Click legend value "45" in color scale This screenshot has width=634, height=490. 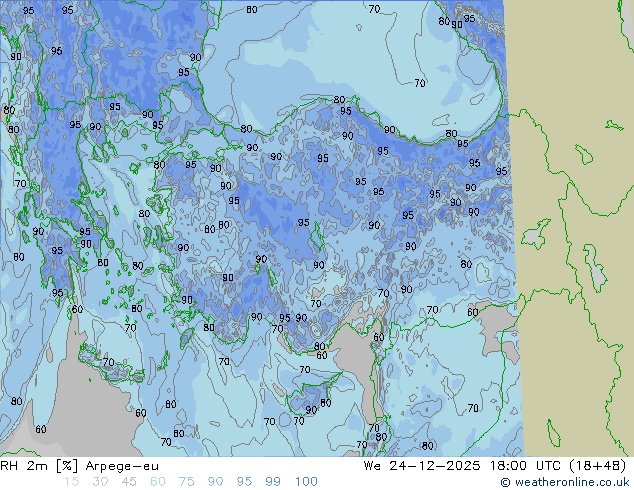coord(129,482)
